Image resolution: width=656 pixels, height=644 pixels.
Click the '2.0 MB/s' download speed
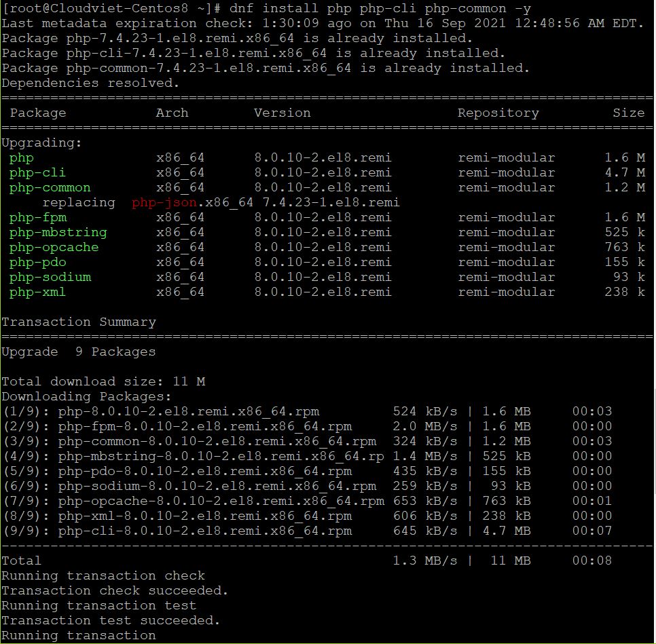pyautogui.click(x=425, y=427)
